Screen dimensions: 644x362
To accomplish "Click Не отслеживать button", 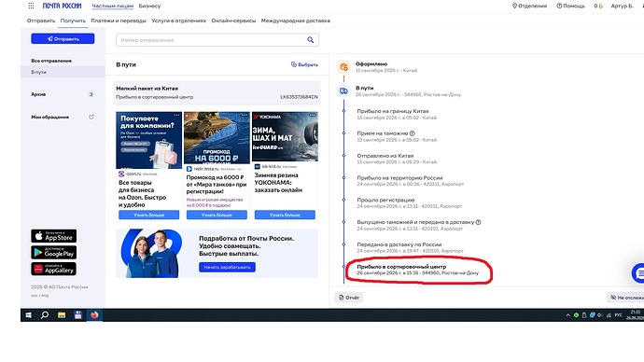I will [626, 298].
